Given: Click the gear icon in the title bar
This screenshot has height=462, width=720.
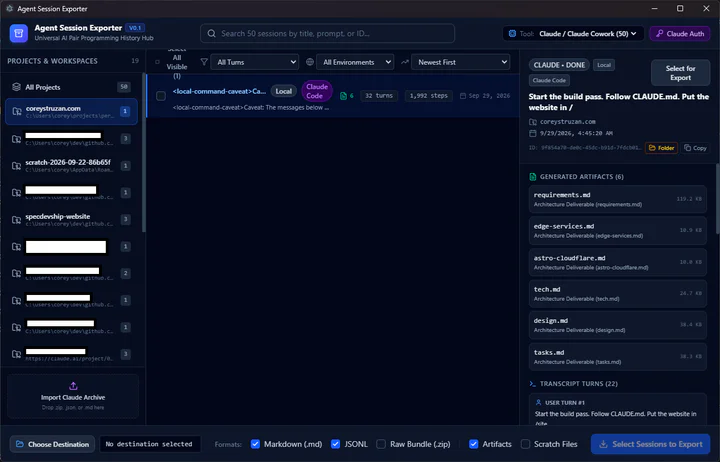Looking at the screenshot, I should [9, 8].
